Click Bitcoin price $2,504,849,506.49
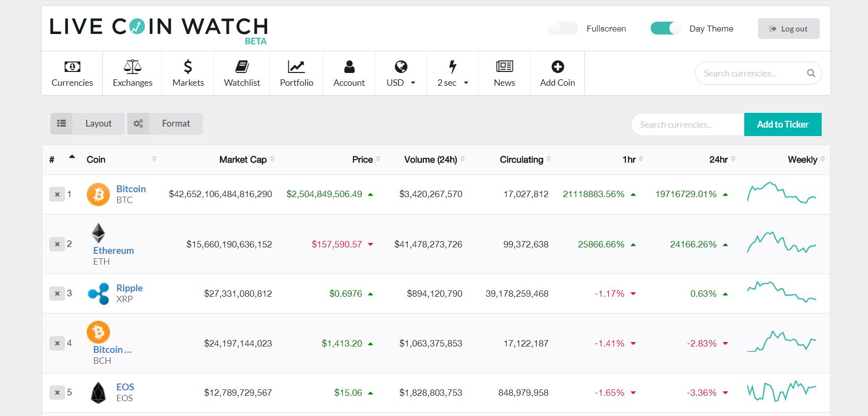Viewport: 868px width, 416px height. tap(324, 194)
